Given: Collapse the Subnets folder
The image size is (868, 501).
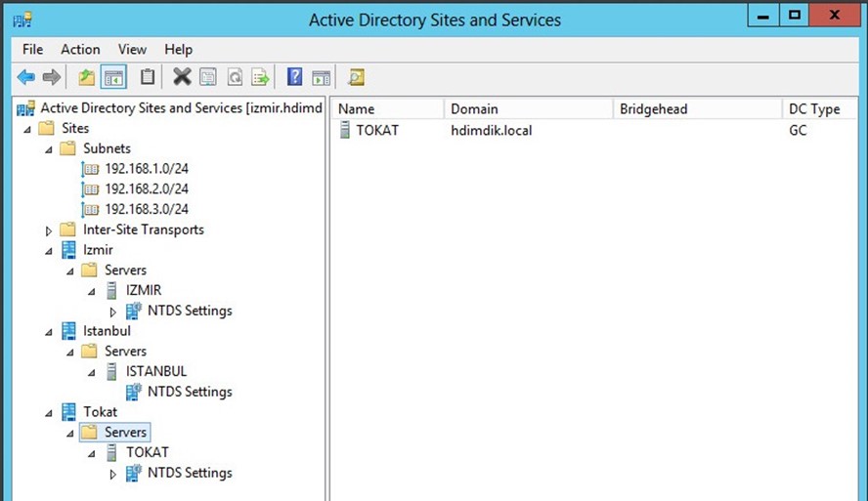Looking at the screenshot, I should pos(49,149).
